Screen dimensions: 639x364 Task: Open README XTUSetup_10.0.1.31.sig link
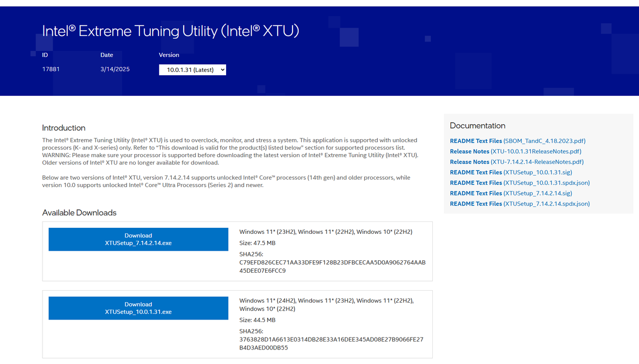click(x=511, y=173)
